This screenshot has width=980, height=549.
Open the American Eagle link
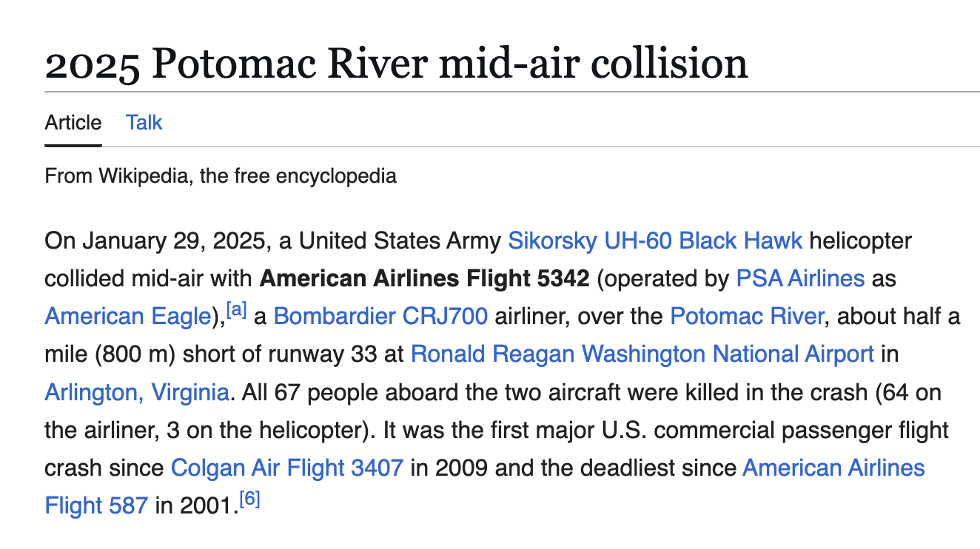[128, 317]
